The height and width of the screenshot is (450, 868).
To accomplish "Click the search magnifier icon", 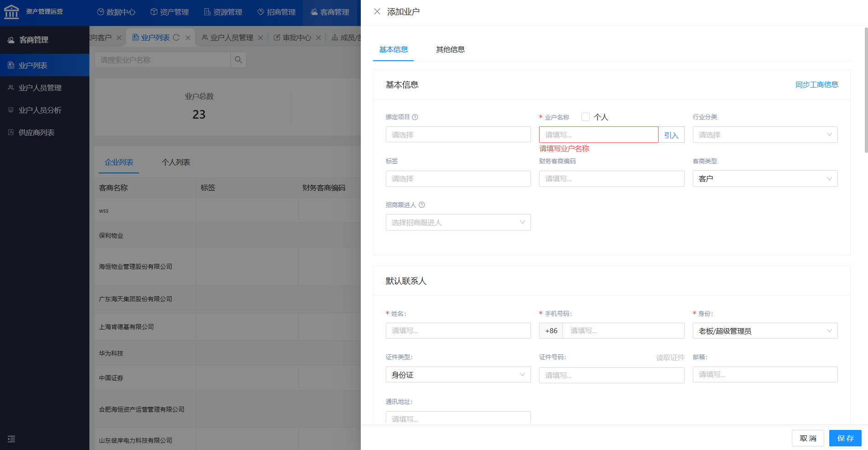I will pos(238,60).
